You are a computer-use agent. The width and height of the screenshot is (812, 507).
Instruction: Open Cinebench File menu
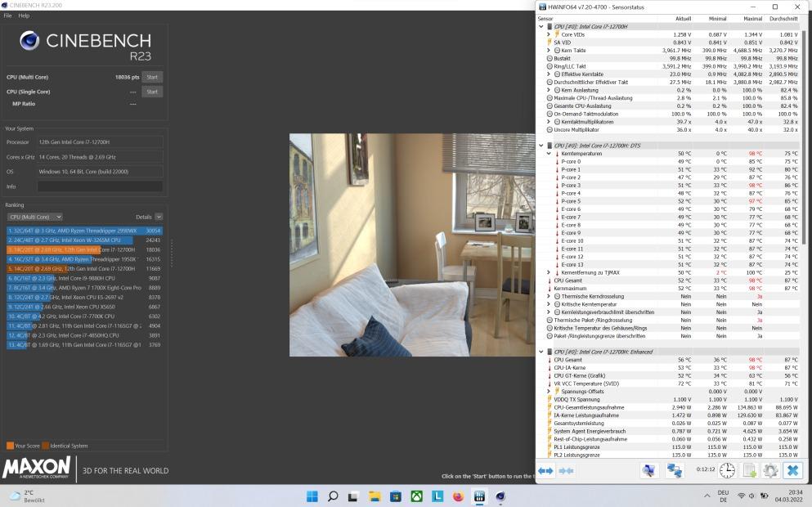[7, 16]
